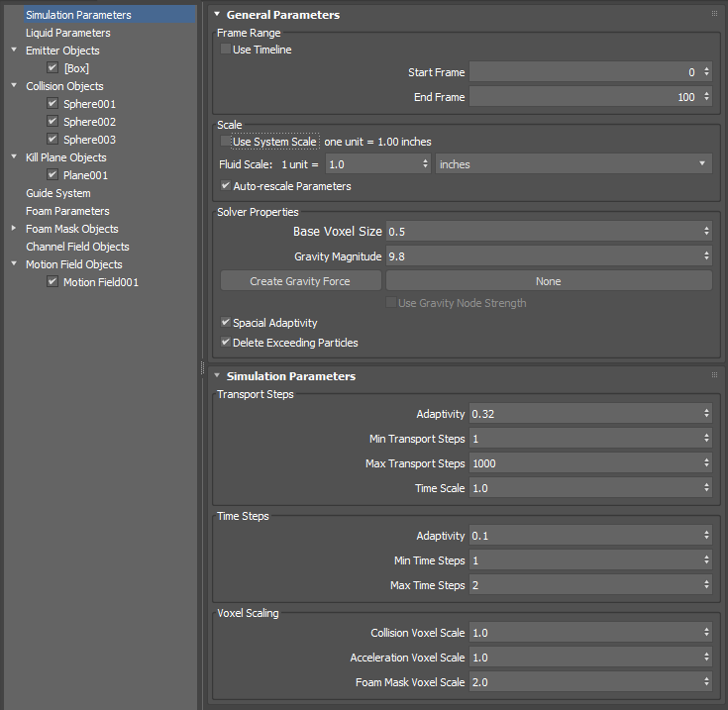Image resolution: width=728 pixels, height=710 pixels.
Task: Uncheck Spacial Adaptivity option
Action: click(x=226, y=323)
